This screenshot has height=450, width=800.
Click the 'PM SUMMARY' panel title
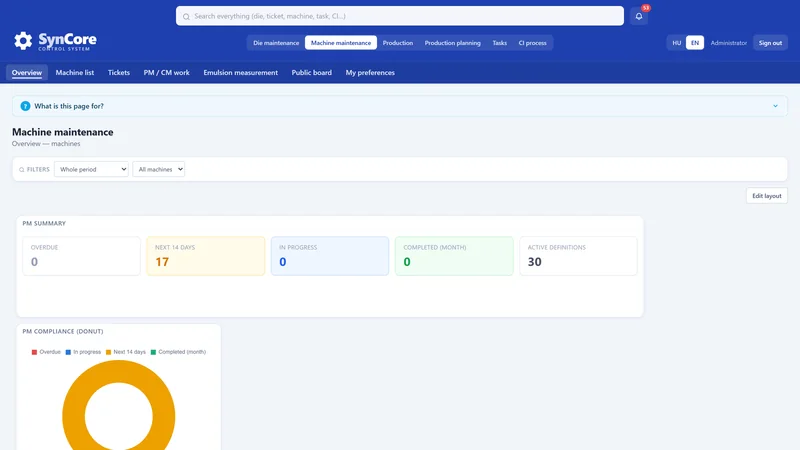pos(44,223)
